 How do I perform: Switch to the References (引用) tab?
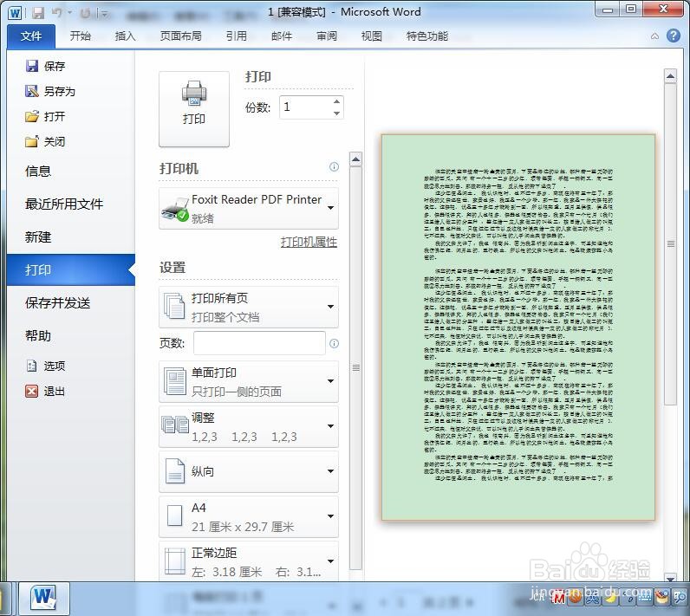point(237,36)
